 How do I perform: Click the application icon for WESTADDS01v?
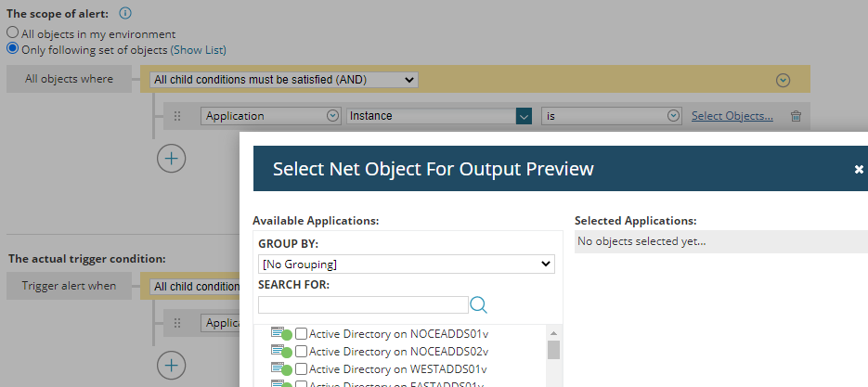tap(281, 368)
